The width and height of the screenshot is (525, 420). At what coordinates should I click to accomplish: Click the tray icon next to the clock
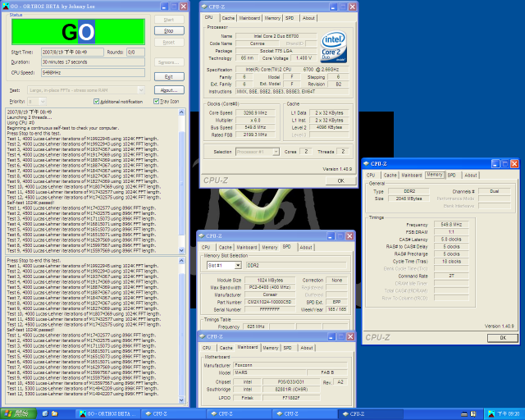[491, 414]
